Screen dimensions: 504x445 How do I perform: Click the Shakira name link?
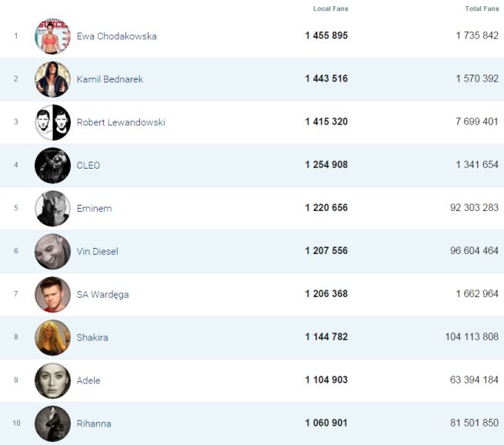click(x=92, y=338)
